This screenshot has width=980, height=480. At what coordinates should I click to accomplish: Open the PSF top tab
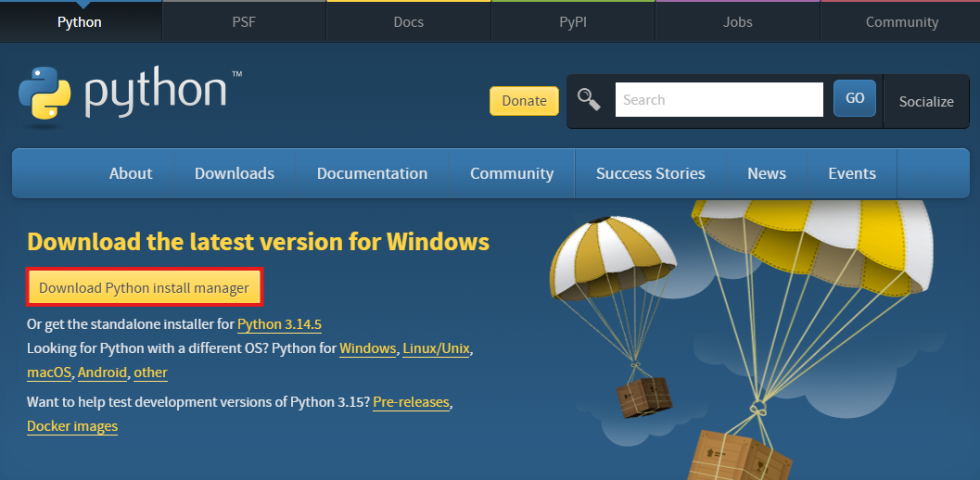pos(244,22)
